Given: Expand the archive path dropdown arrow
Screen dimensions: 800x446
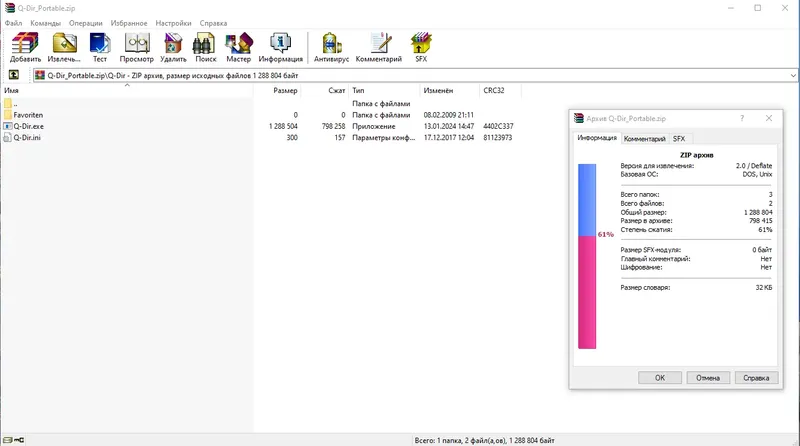Looking at the screenshot, I should (x=793, y=76).
